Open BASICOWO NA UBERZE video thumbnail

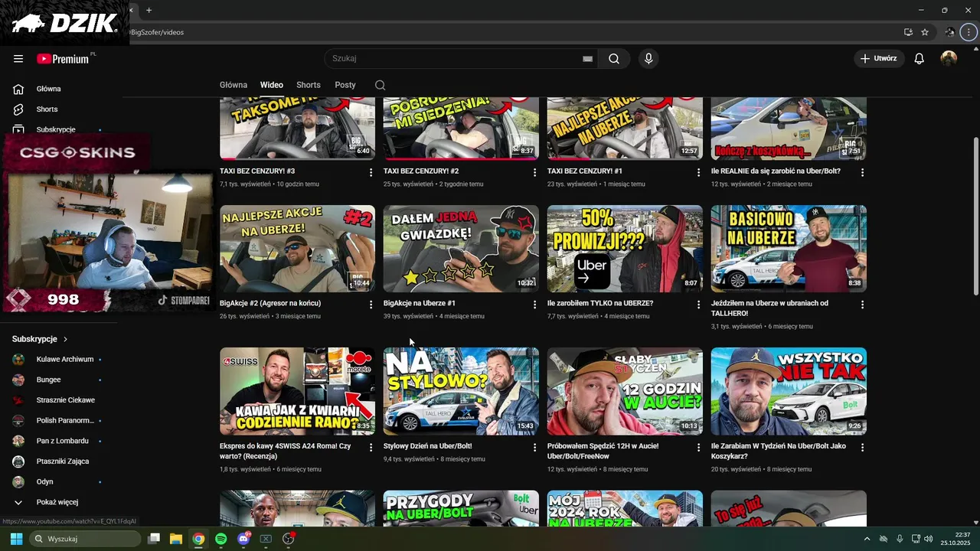(789, 249)
